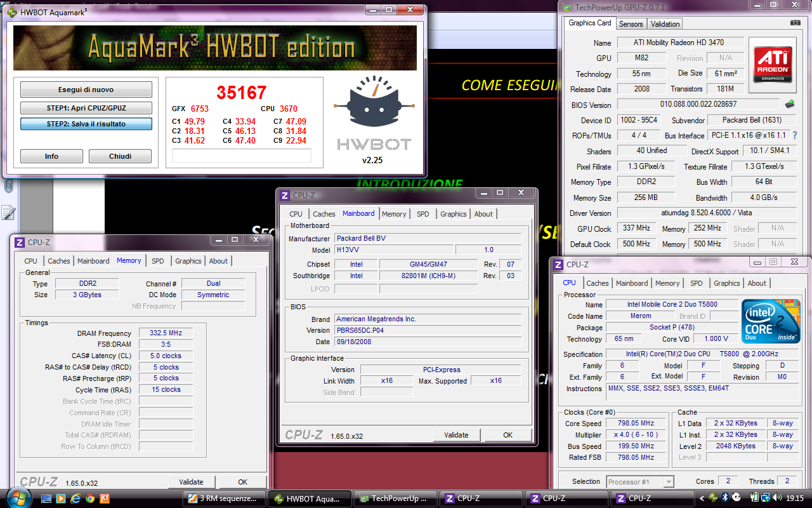The image size is (812, 508).
Task: Click the BIOS Date value 09/18/2008
Action: (428, 342)
